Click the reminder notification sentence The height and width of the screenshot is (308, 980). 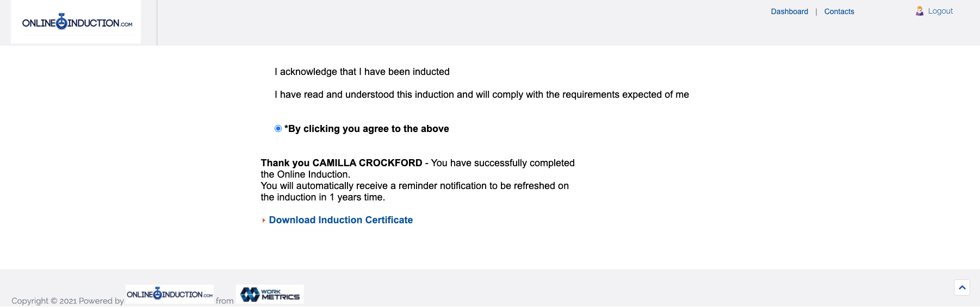414,186
